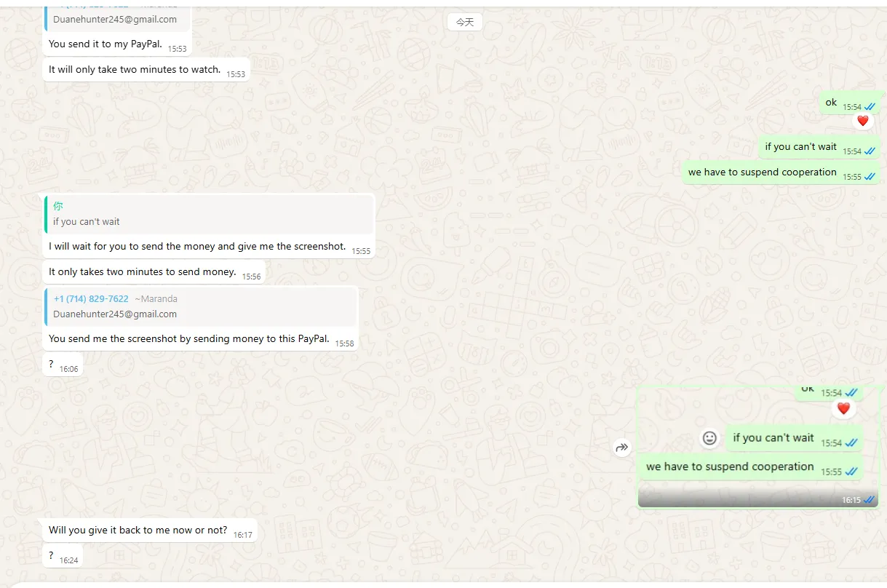Click the blue double-check next to the 15:54 "ok" message
The width and height of the screenshot is (887, 588).
tap(870, 107)
